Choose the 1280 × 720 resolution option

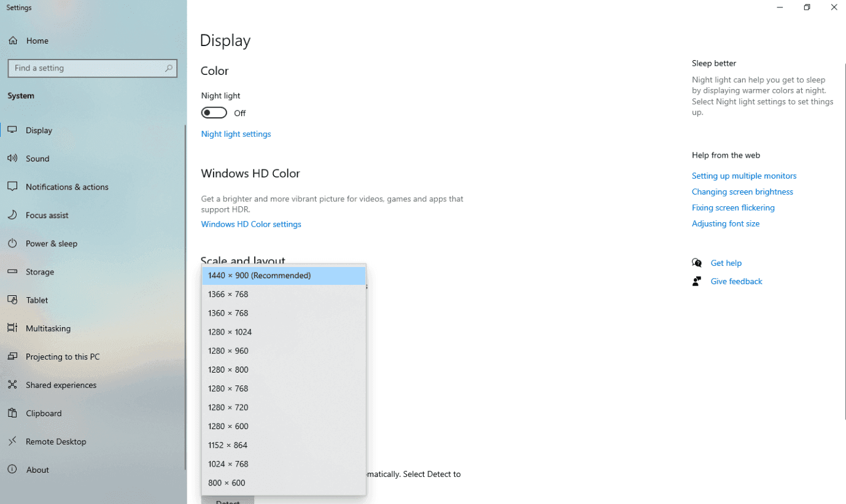[x=228, y=407]
